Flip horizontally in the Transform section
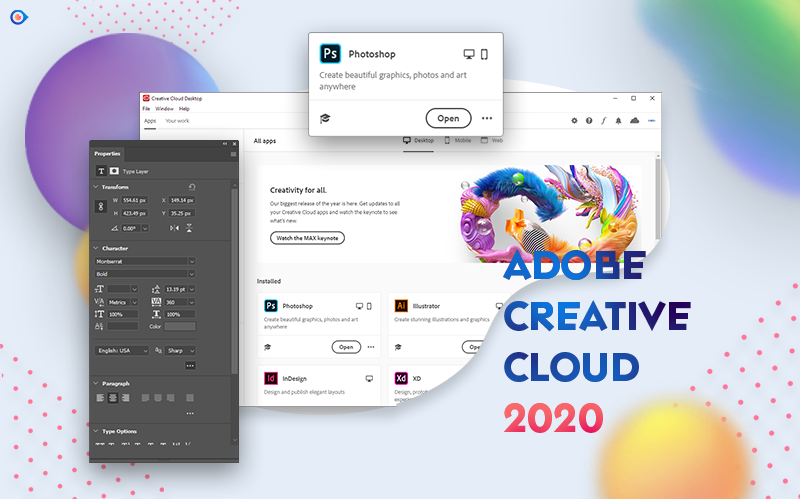 pos(174,228)
